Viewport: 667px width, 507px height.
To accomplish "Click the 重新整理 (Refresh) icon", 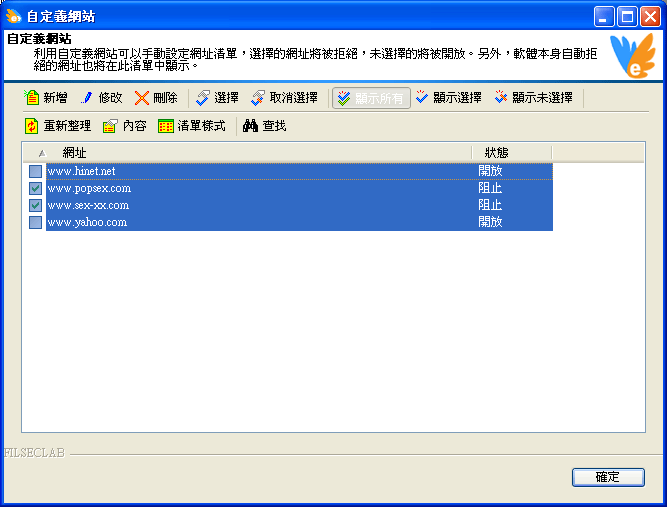I will (x=32, y=126).
